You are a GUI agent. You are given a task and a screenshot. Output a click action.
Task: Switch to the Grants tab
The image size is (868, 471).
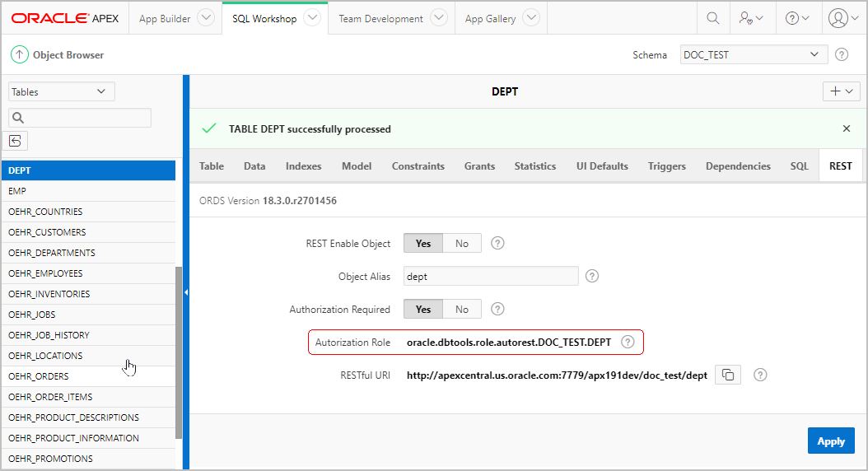click(x=479, y=166)
